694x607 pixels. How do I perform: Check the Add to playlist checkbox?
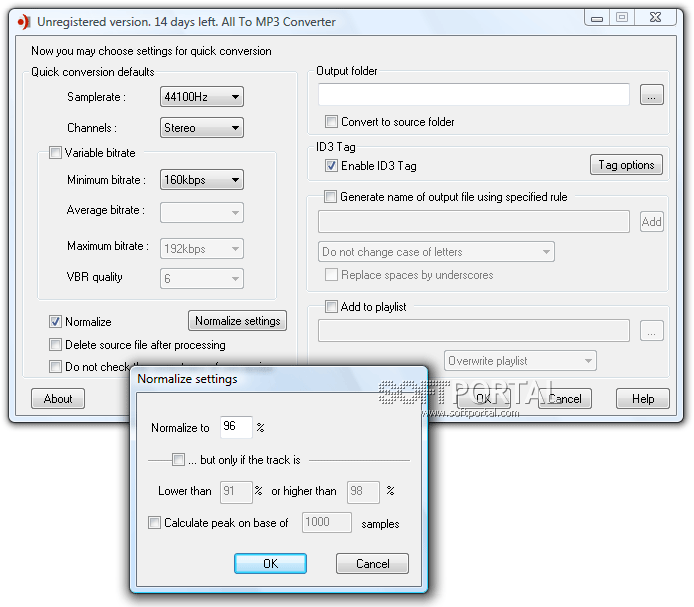click(331, 306)
